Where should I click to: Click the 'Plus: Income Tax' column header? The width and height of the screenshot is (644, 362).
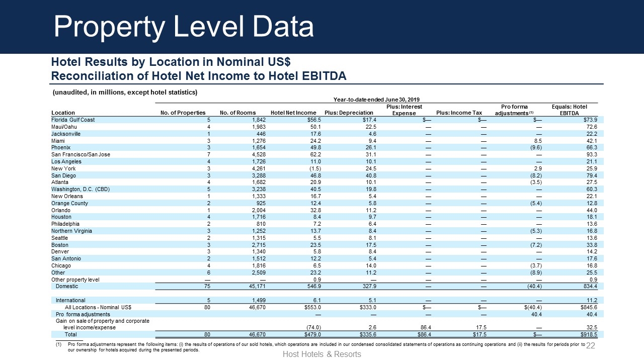click(459, 113)
